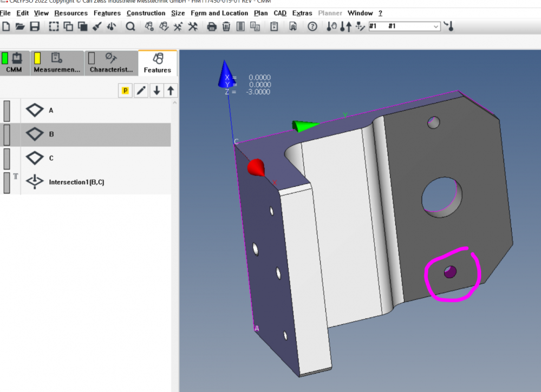Screen dimensions: 541x392
Task: Open a file with the folder icon
Action: 20,26
